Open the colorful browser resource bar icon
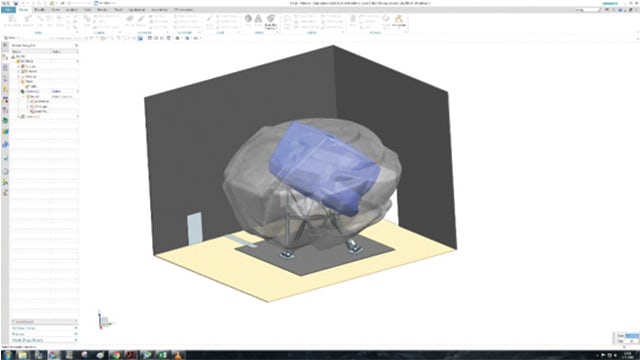This screenshot has width=640, height=360. [5, 132]
